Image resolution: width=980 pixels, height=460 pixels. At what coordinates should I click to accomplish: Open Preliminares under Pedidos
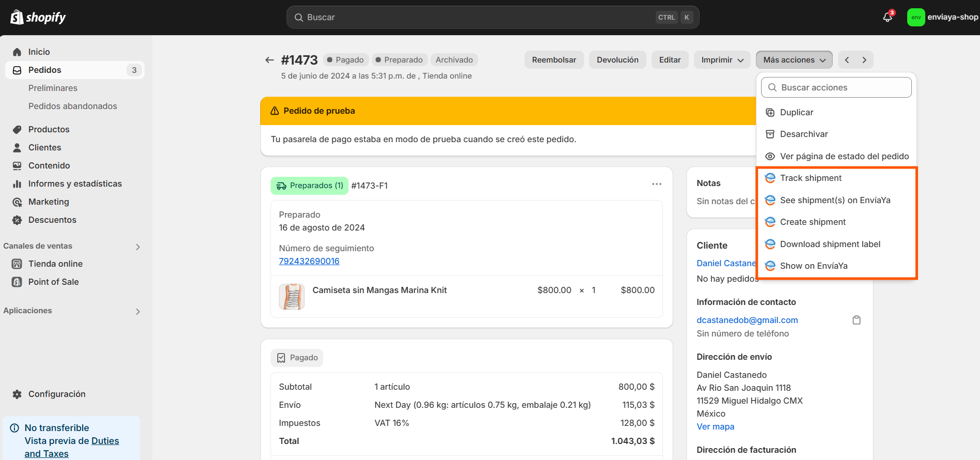53,88
